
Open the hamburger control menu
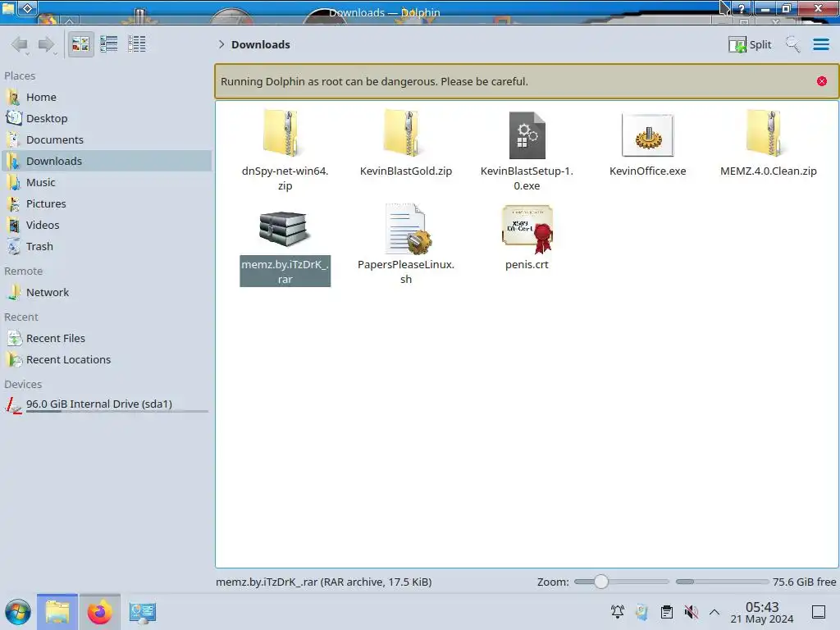point(821,44)
